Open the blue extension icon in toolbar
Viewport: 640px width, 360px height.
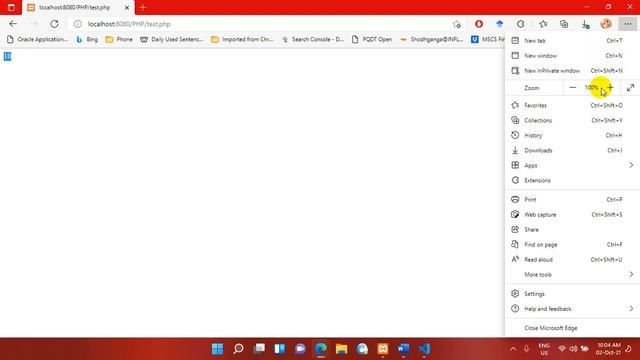500,24
